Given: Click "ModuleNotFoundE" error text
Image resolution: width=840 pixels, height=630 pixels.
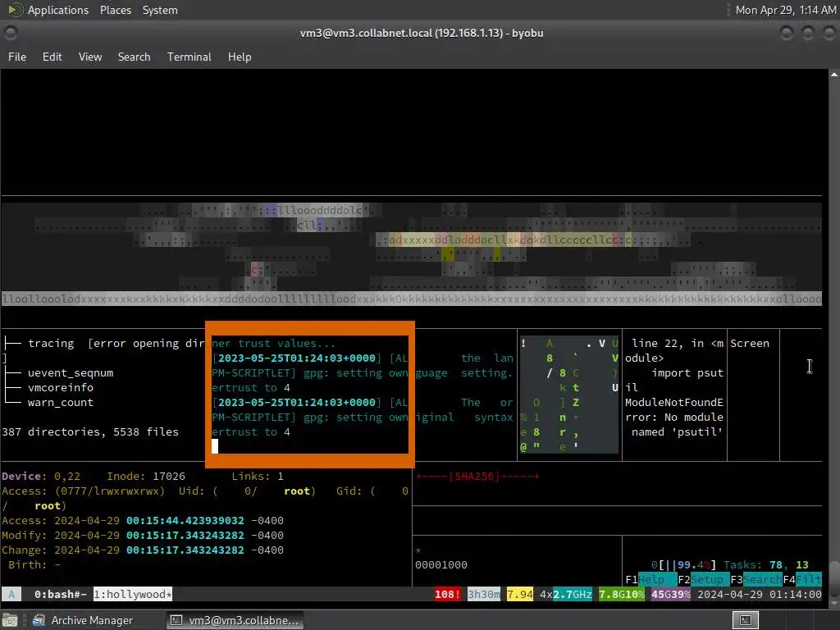Looking at the screenshot, I should pyautogui.click(x=674, y=402).
